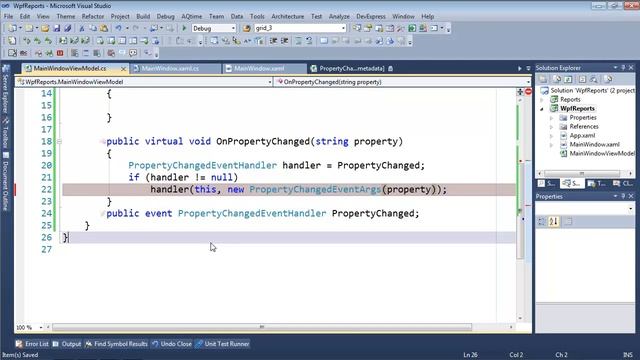Click the Property Pages icon in Properties panel
Screen dimensions: 640x360
point(568,221)
